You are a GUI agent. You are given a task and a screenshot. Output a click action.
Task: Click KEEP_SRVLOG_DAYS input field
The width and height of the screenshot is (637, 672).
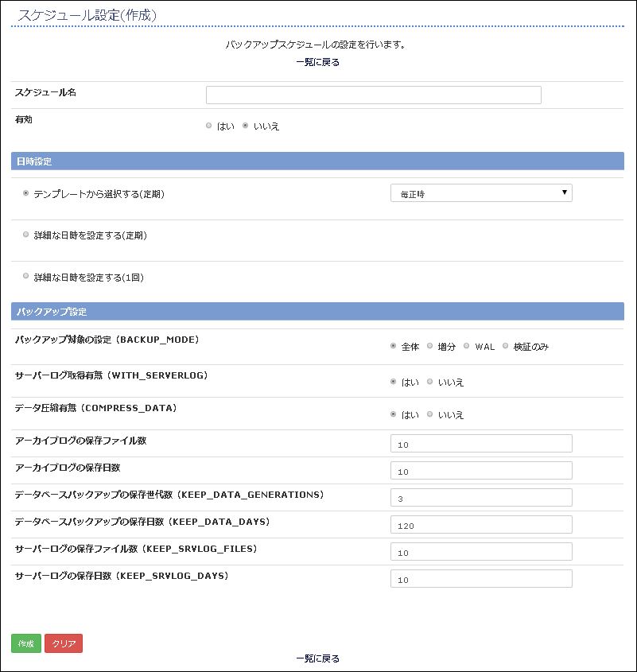coord(481,578)
